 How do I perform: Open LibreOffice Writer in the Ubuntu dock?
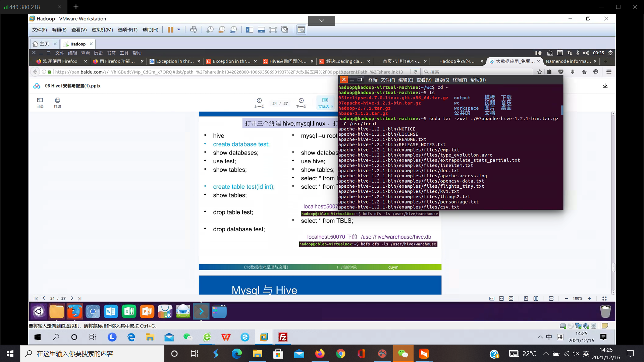click(111, 311)
